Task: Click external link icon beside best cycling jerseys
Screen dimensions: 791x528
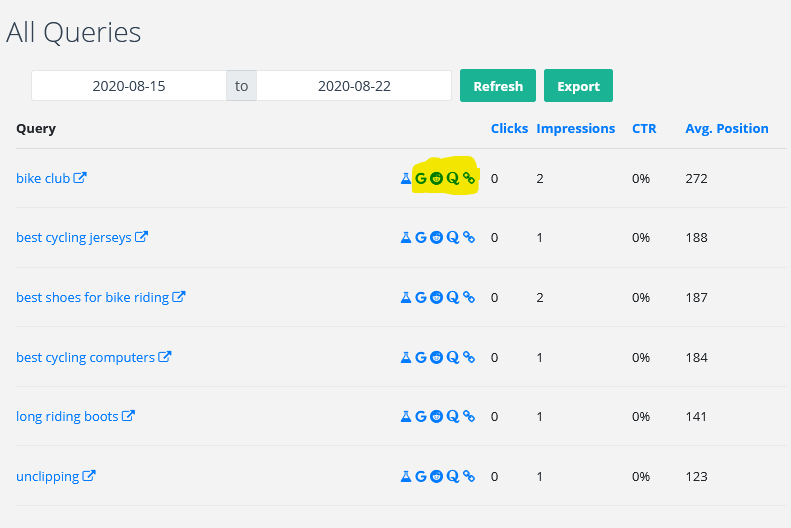Action: [141, 237]
